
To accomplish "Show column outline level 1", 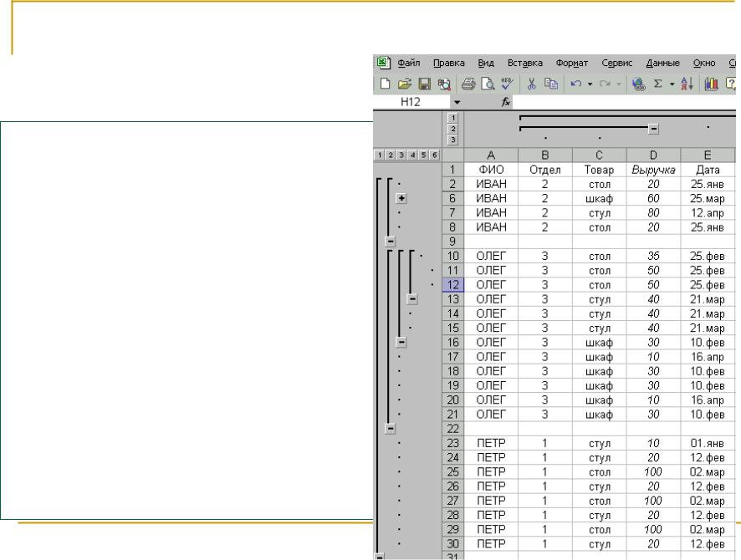I will [x=452, y=118].
